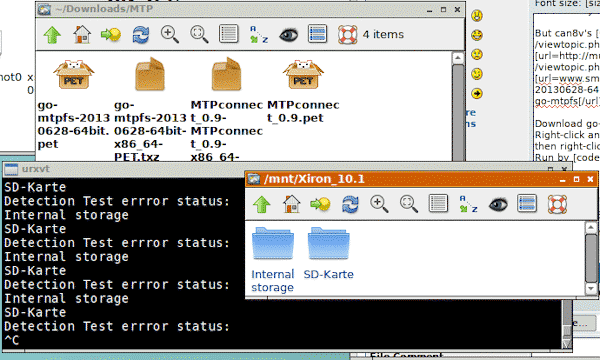Insert the top smiley emoticon in forum editor

(x=477, y=16)
